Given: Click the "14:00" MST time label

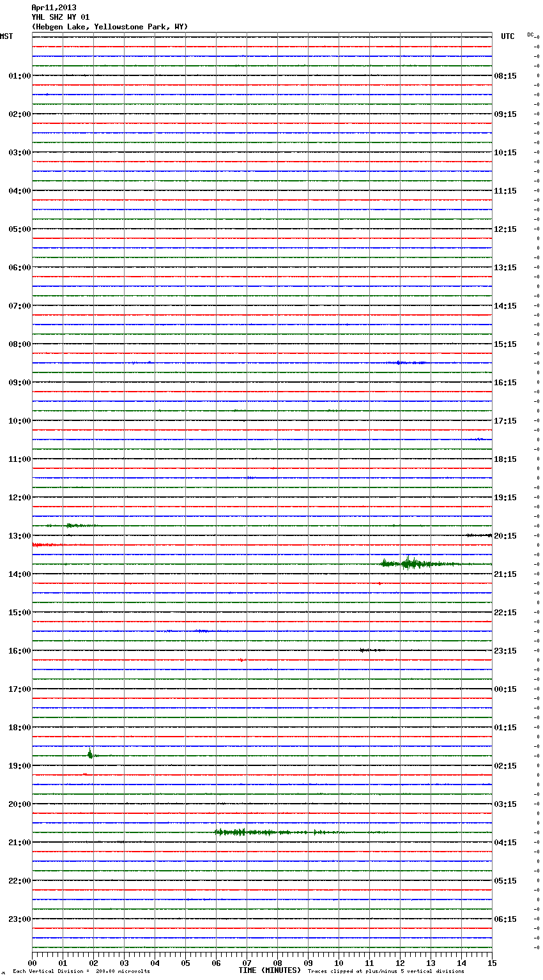Looking at the screenshot, I should (x=20, y=574).
